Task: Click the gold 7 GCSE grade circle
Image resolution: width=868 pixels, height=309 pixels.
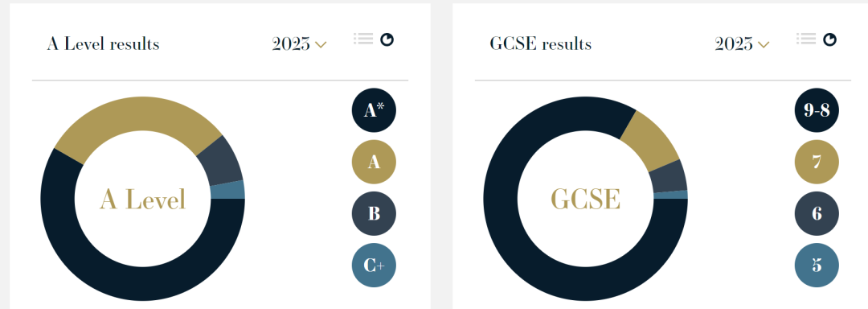Action: click(x=817, y=162)
